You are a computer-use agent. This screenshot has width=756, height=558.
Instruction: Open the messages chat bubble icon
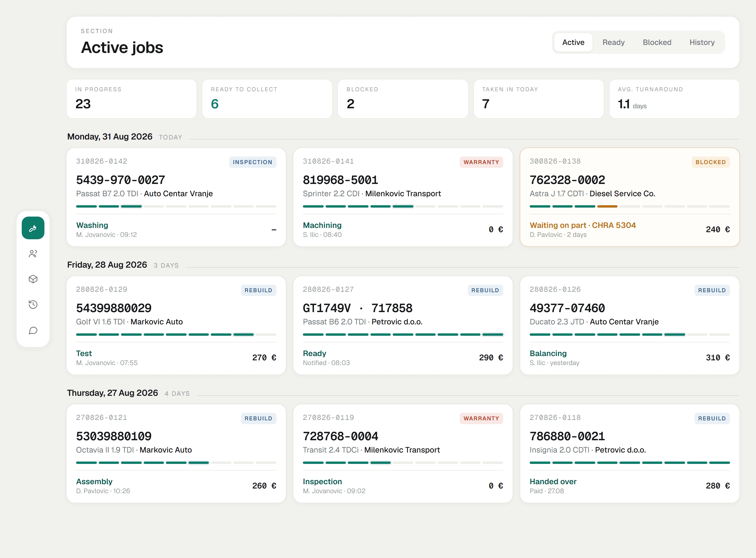tap(33, 330)
